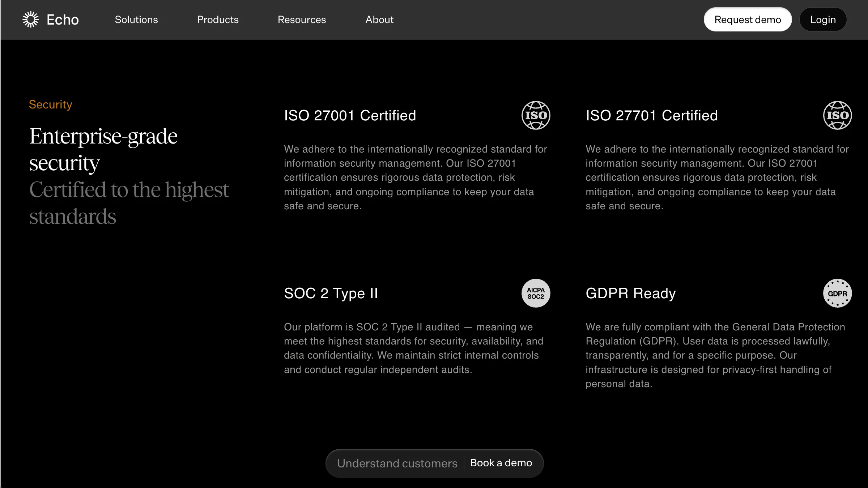Screen dimensions: 868x488
Task: Open the Products navigation menu
Action: point(218,20)
